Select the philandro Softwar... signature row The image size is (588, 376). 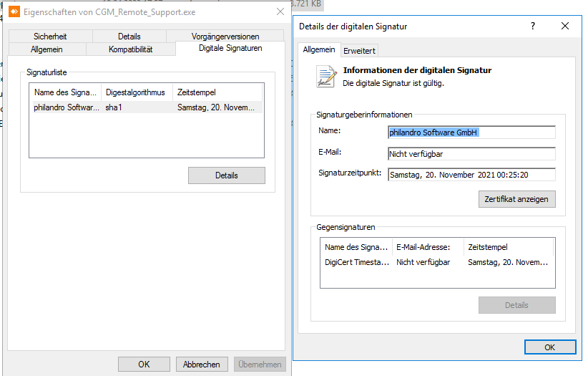(147, 107)
